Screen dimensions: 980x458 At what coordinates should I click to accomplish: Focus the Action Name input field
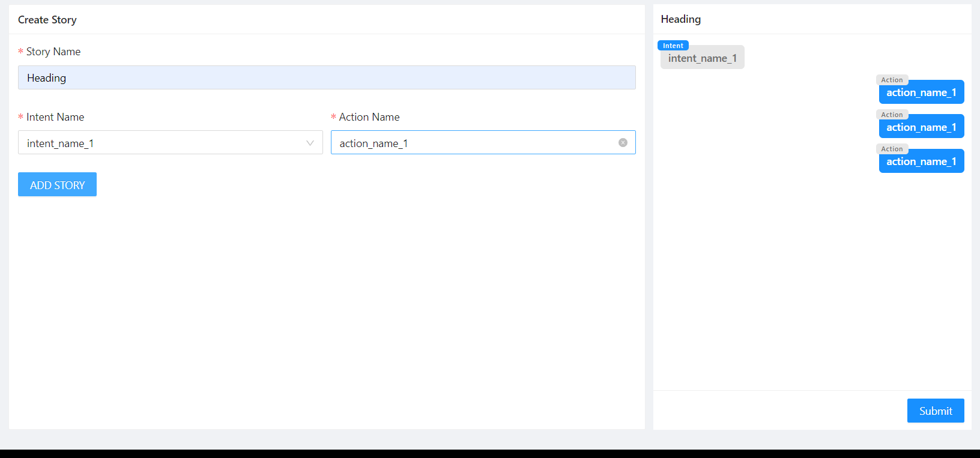(483, 143)
